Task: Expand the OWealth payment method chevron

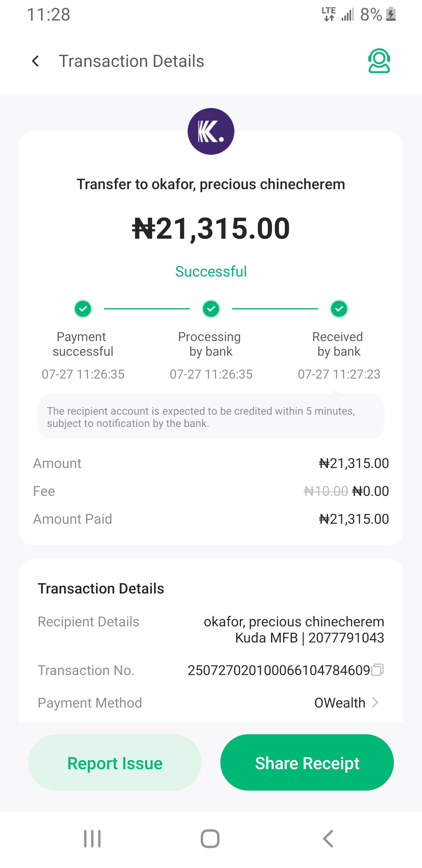Action: pos(375,703)
